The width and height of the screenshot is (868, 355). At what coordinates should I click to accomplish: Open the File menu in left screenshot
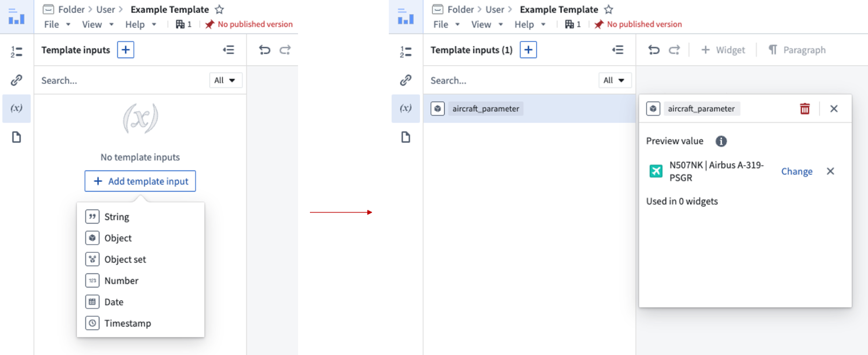point(57,24)
